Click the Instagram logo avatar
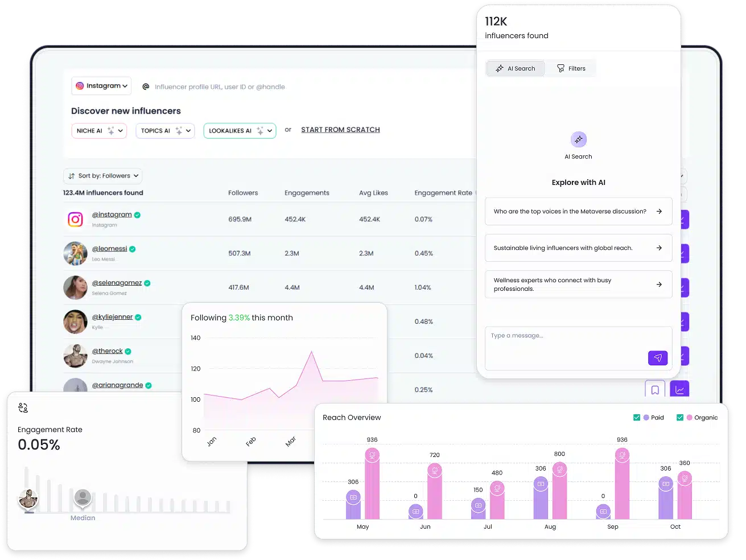Image resolution: width=746 pixels, height=560 pixels. [x=75, y=219]
